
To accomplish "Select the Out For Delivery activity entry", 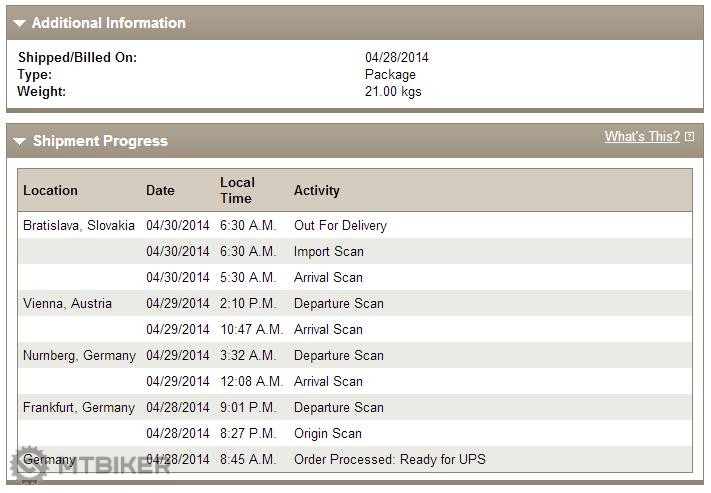I will pyautogui.click(x=340, y=225).
